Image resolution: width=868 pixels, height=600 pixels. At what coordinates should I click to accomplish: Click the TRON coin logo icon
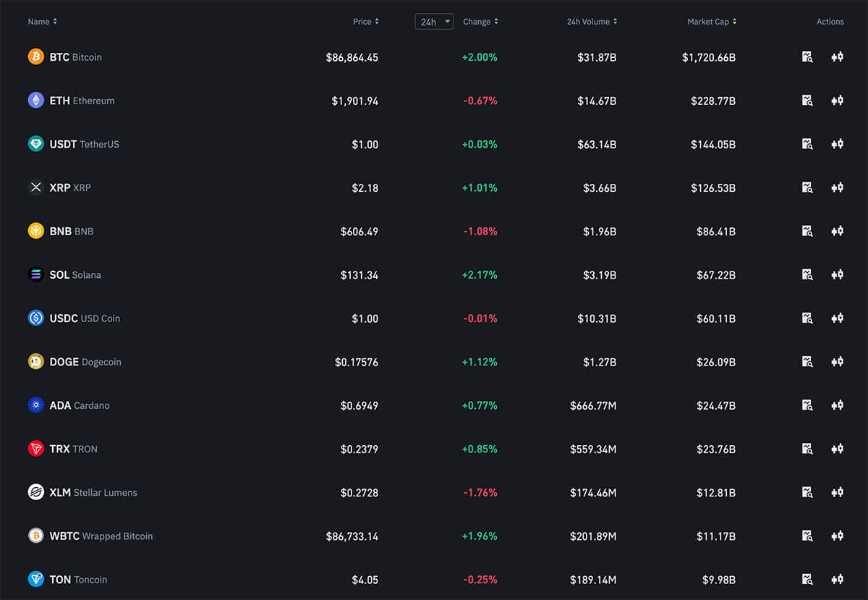click(x=35, y=449)
